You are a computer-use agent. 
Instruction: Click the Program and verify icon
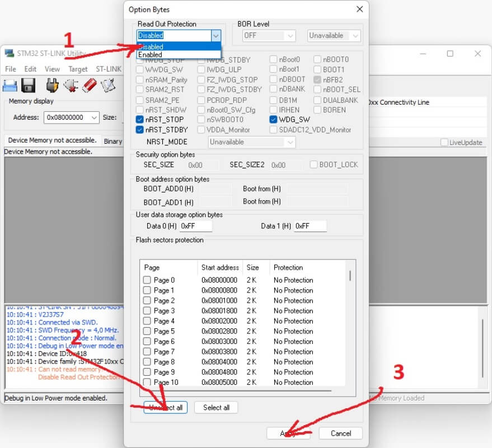pyautogui.click(x=108, y=85)
